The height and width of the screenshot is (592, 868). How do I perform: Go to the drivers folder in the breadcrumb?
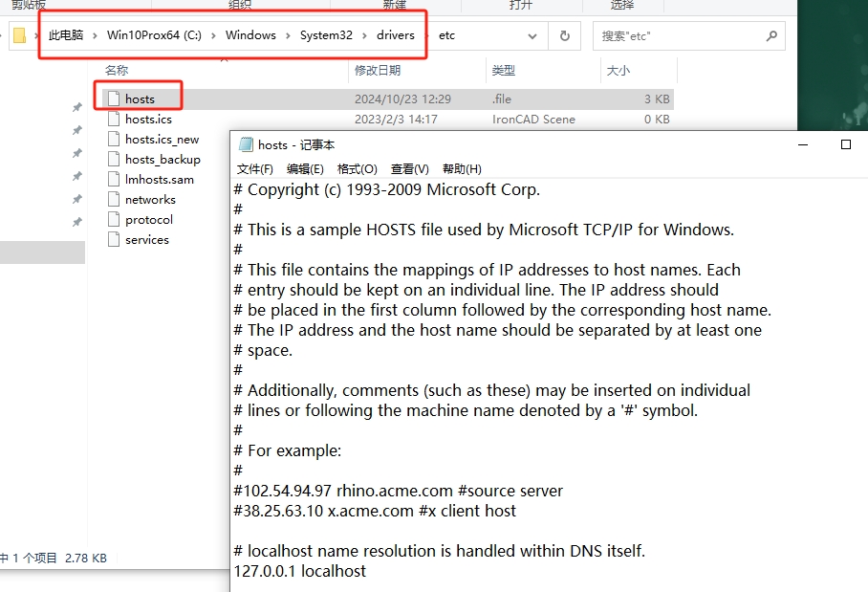click(x=396, y=36)
